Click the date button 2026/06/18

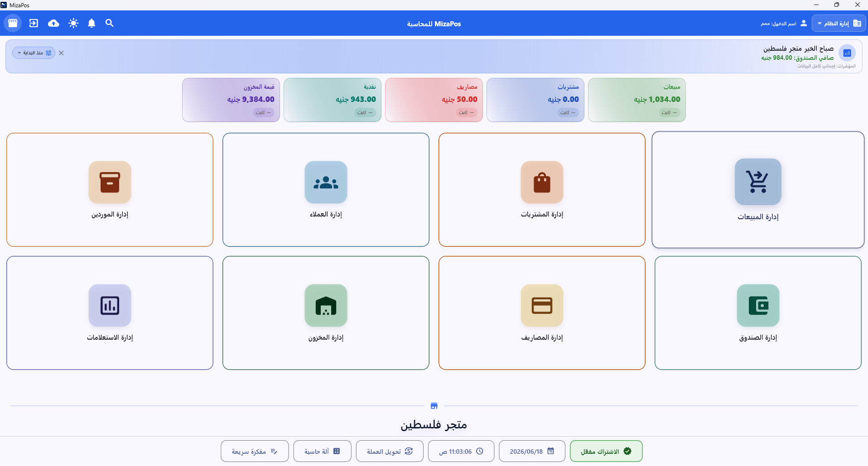point(532,451)
